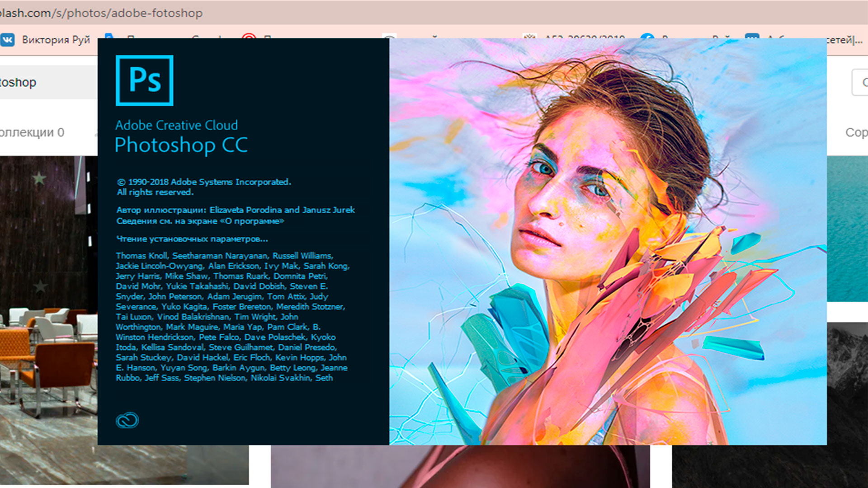Click 'Сведения см. на экране «О программе»' text
868x488 pixels.
point(200,221)
